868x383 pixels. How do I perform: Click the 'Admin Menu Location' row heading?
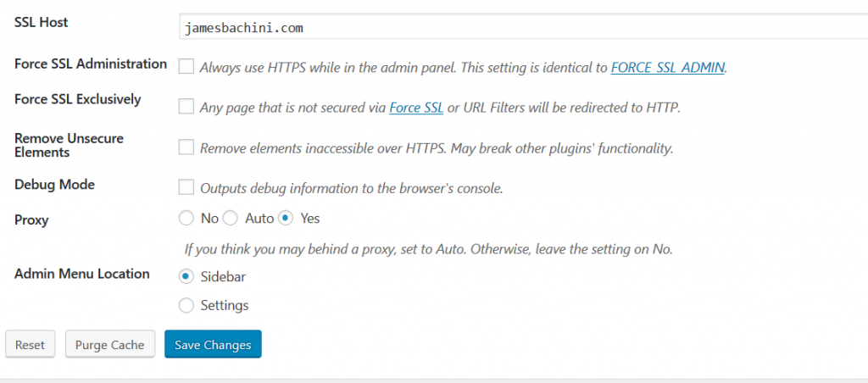point(82,274)
